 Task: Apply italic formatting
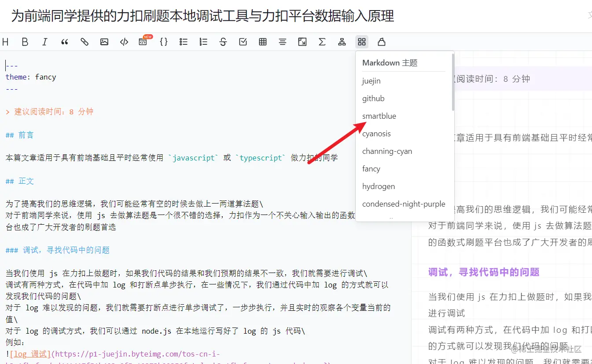[44, 42]
